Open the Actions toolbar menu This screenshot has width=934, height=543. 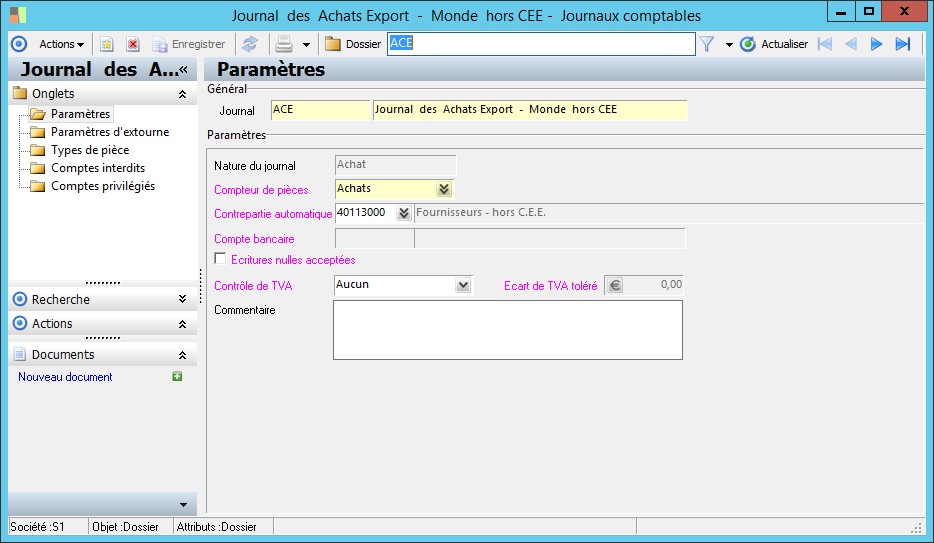(x=61, y=44)
